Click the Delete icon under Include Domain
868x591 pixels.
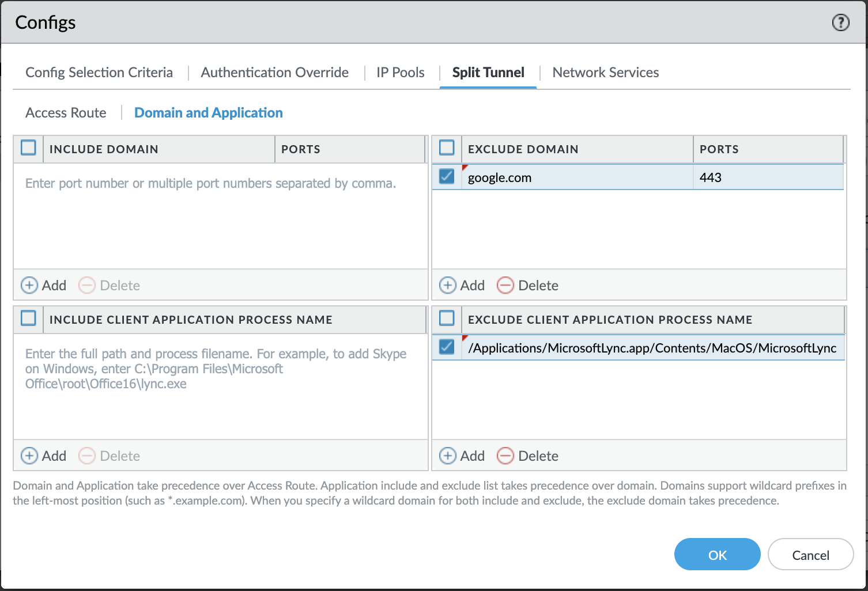109,285
